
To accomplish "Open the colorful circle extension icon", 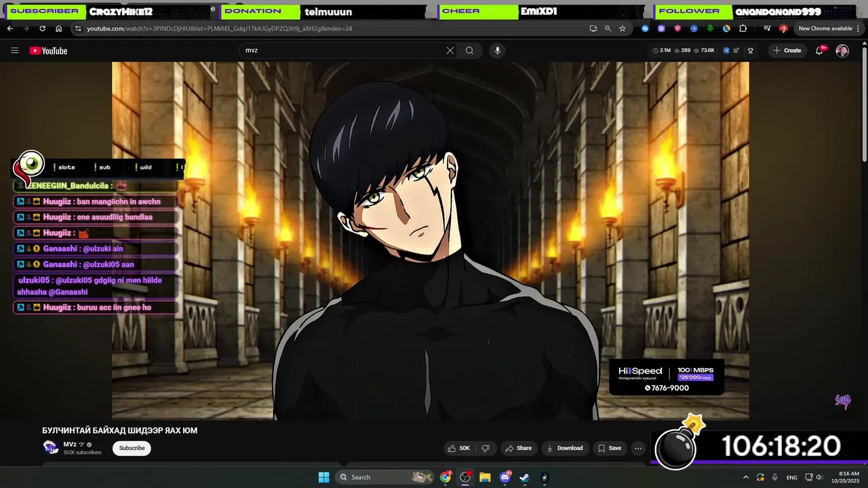I will 726,28.
